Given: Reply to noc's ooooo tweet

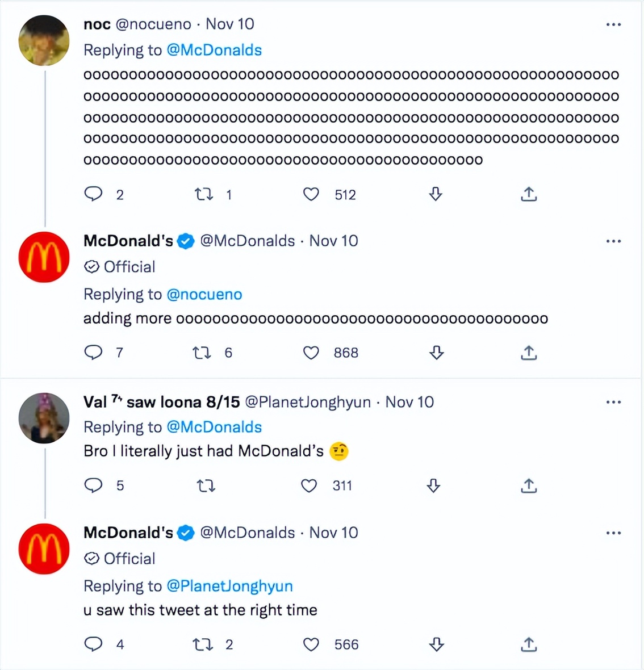Looking at the screenshot, I should tap(94, 194).
